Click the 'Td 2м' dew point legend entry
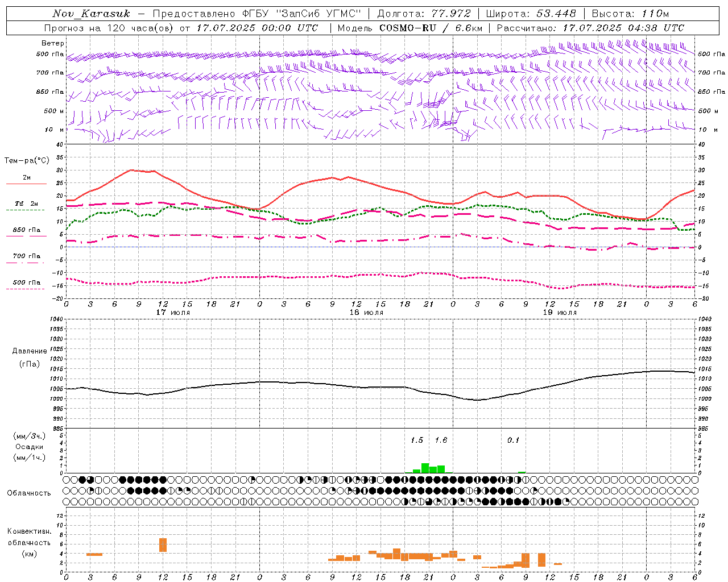The height and width of the screenshot is (582, 728). click(x=26, y=203)
